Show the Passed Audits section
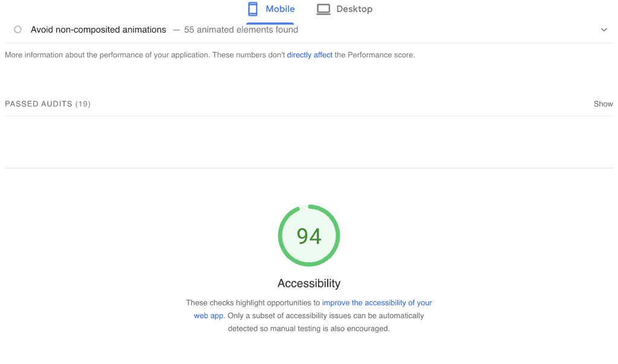618x364 pixels. 603,103
